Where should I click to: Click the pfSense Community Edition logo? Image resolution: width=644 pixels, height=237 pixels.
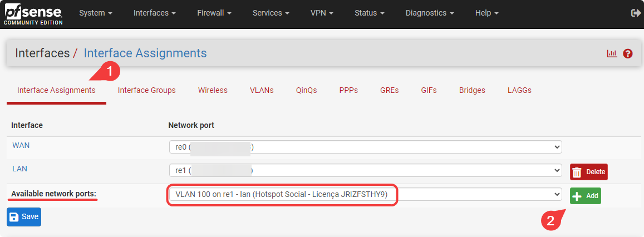click(x=33, y=14)
